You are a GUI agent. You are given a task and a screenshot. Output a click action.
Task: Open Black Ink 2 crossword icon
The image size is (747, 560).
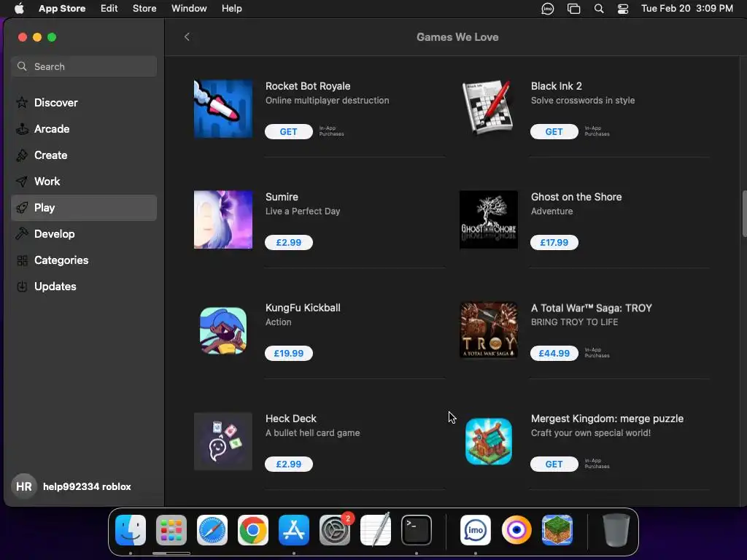point(488,109)
